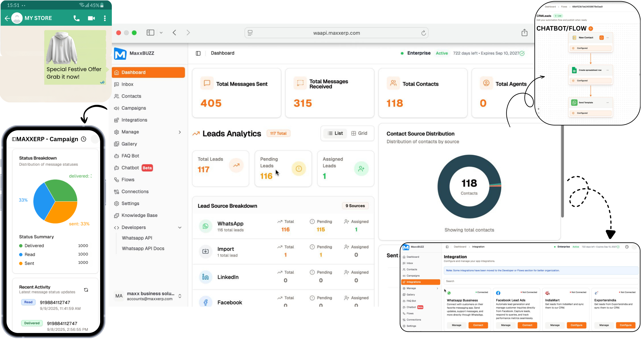Tap the WhatsApp voice call icon

click(x=76, y=18)
